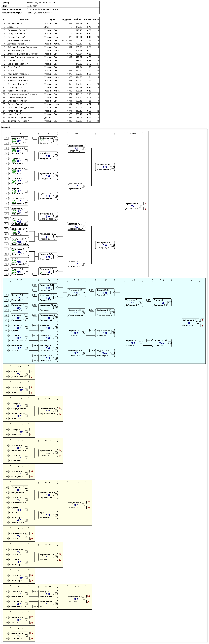Click the venue text Одесса, ул. Фонтанская дорога, 4

[43, 9]
